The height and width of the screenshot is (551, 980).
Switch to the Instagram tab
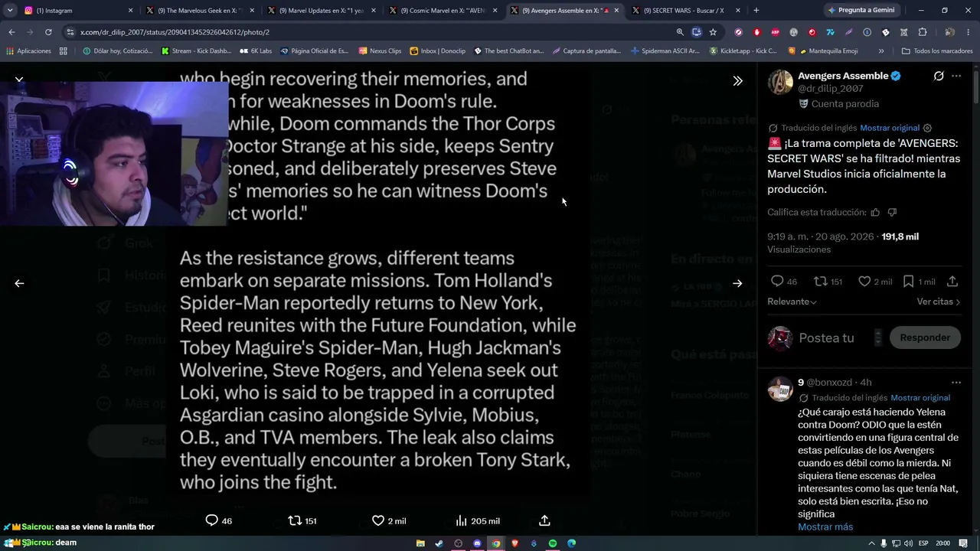[78, 10]
